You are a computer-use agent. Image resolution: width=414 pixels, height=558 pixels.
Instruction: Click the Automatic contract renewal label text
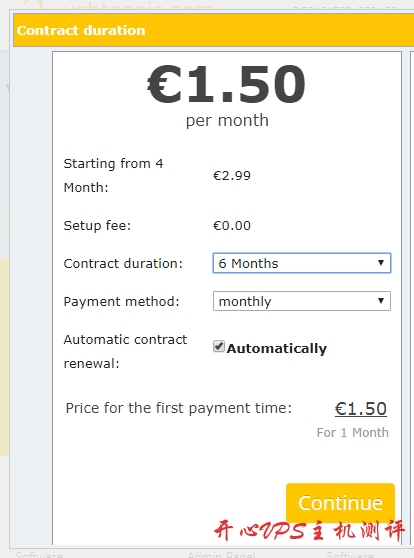tap(125, 352)
